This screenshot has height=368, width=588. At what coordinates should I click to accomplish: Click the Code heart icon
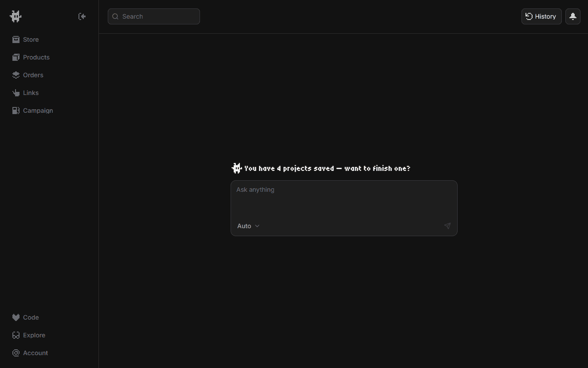[16, 317]
